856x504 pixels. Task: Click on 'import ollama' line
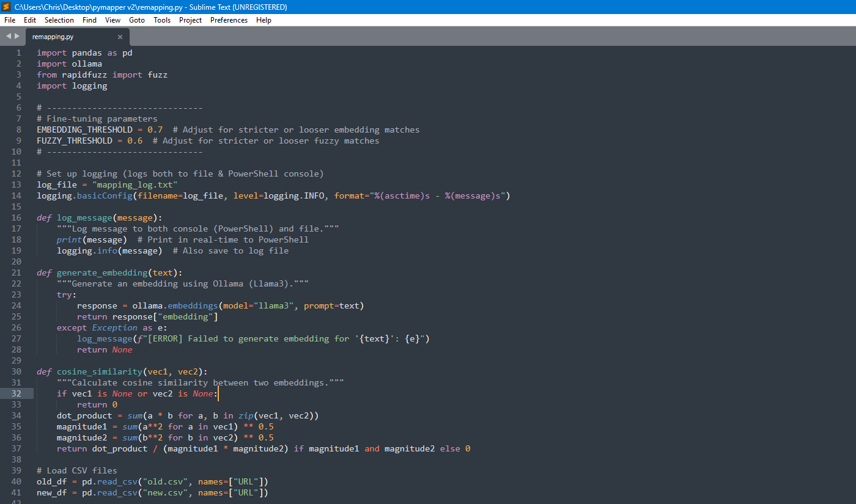(69, 64)
